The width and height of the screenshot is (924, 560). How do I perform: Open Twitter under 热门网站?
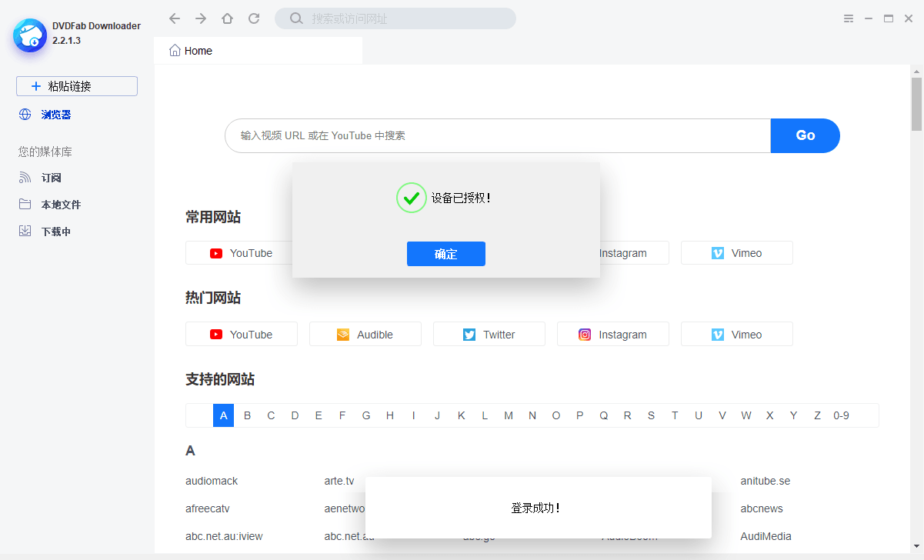[x=489, y=335]
